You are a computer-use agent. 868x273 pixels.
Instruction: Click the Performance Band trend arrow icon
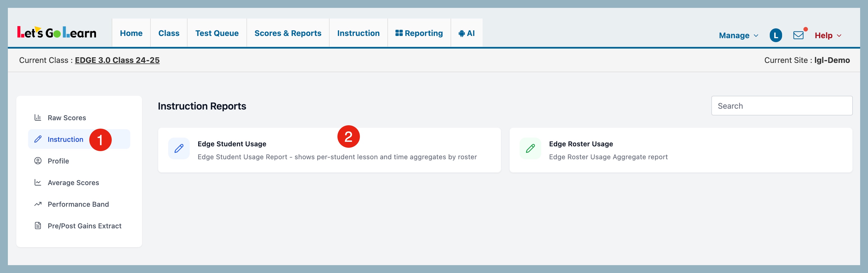coord(38,204)
